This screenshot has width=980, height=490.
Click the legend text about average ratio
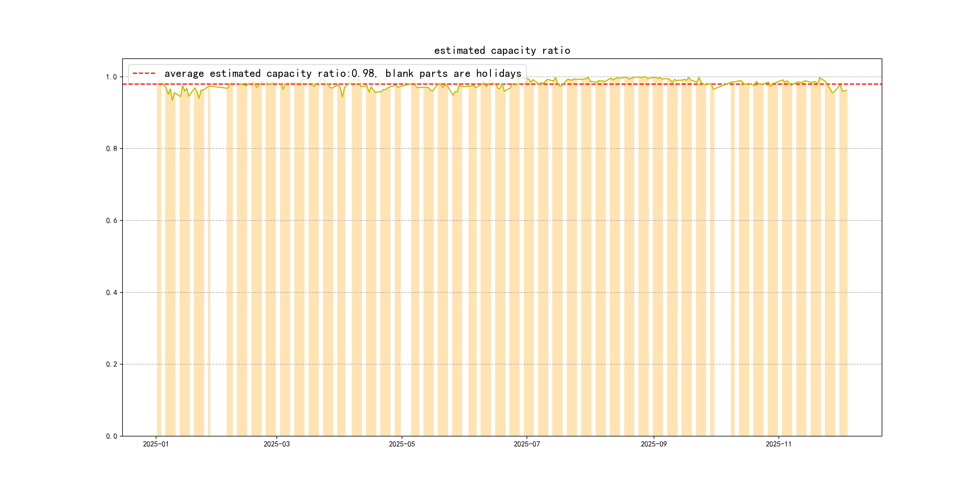tap(342, 73)
